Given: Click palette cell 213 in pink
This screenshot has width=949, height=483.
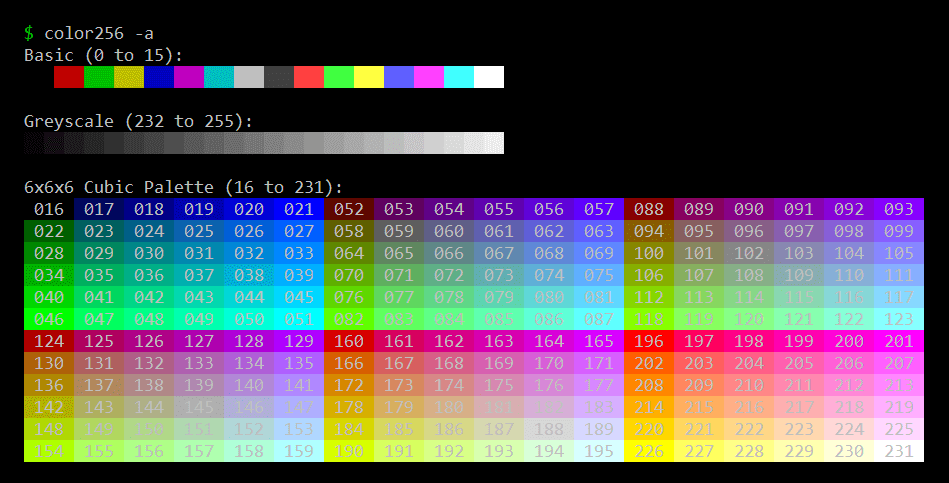Looking at the screenshot, I should 899,385.
